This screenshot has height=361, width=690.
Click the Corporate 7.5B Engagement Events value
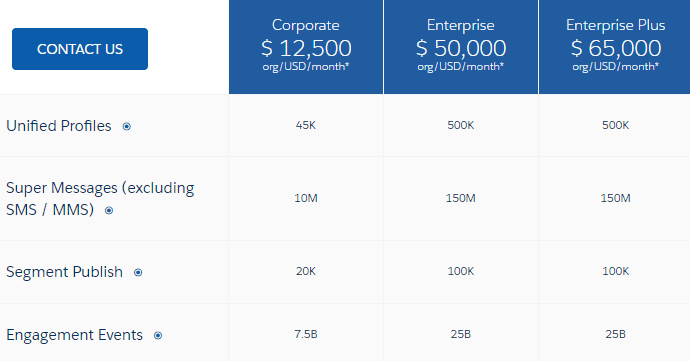coord(306,334)
